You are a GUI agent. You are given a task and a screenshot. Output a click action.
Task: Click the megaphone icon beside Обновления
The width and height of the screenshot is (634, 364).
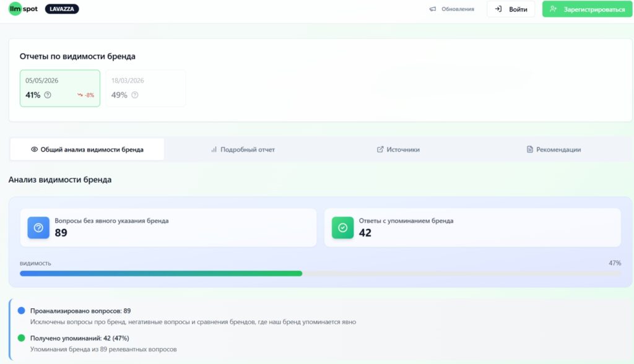click(433, 9)
